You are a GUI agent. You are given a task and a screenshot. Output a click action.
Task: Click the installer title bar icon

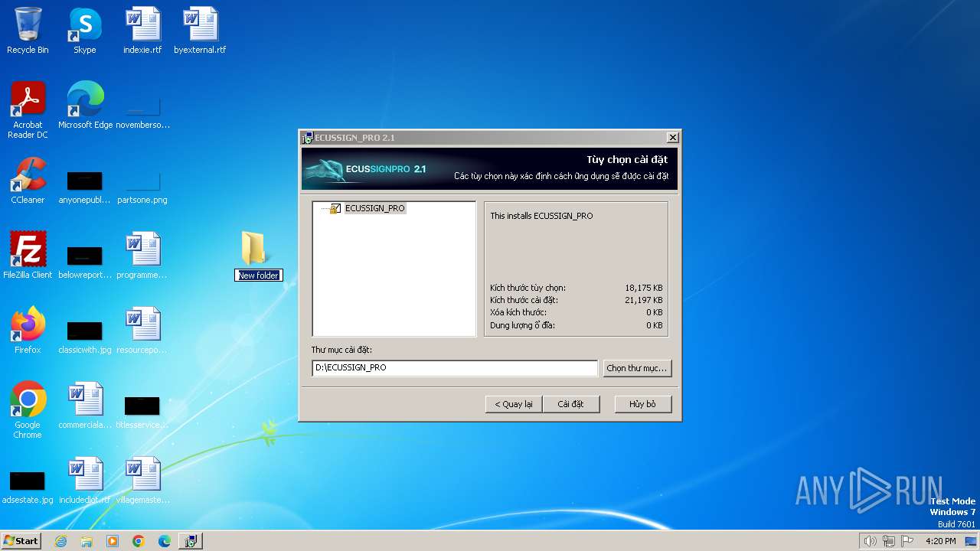pos(307,138)
